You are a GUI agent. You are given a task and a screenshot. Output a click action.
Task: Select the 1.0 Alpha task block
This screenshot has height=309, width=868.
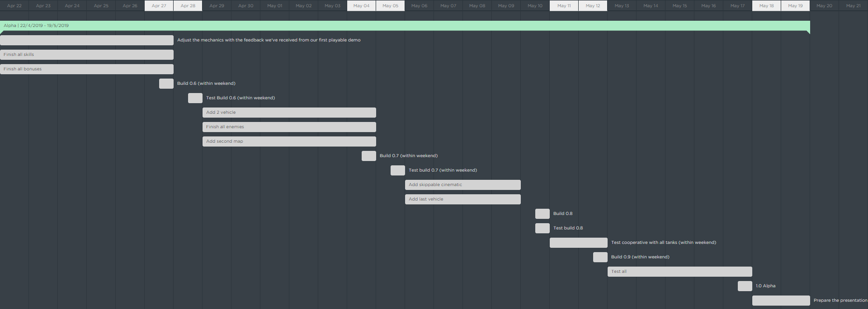click(745, 286)
